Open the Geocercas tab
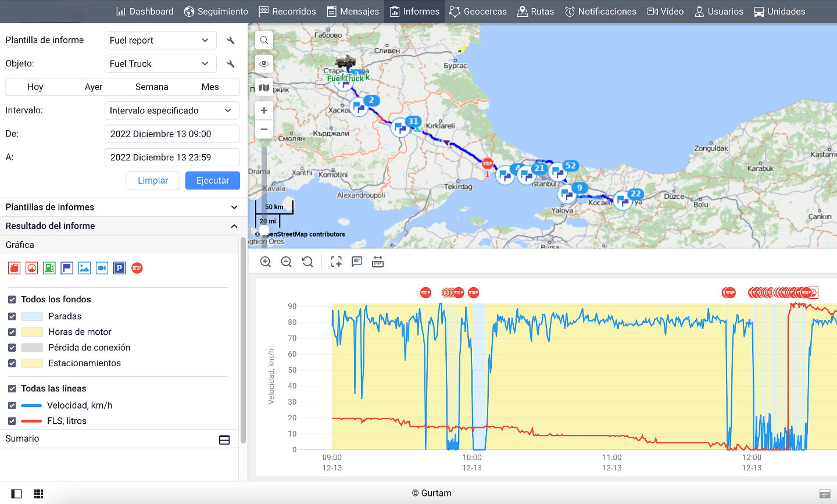This screenshot has width=837, height=504. pos(478,12)
